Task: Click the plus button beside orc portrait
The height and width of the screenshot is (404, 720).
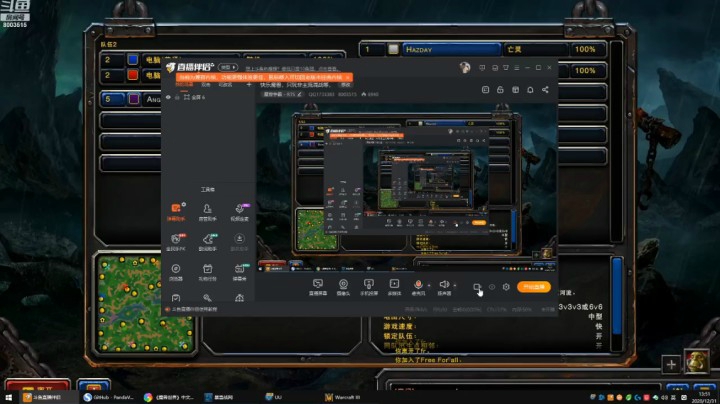Action: [671, 365]
